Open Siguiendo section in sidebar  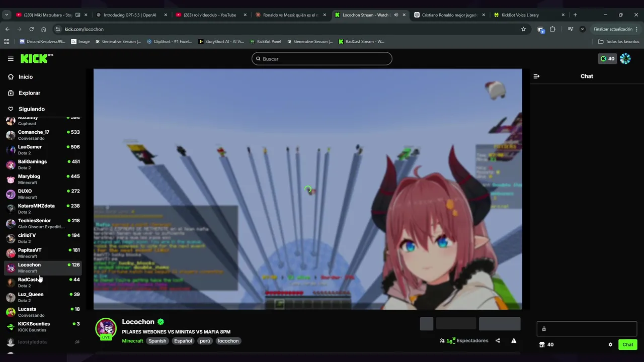[31, 109]
